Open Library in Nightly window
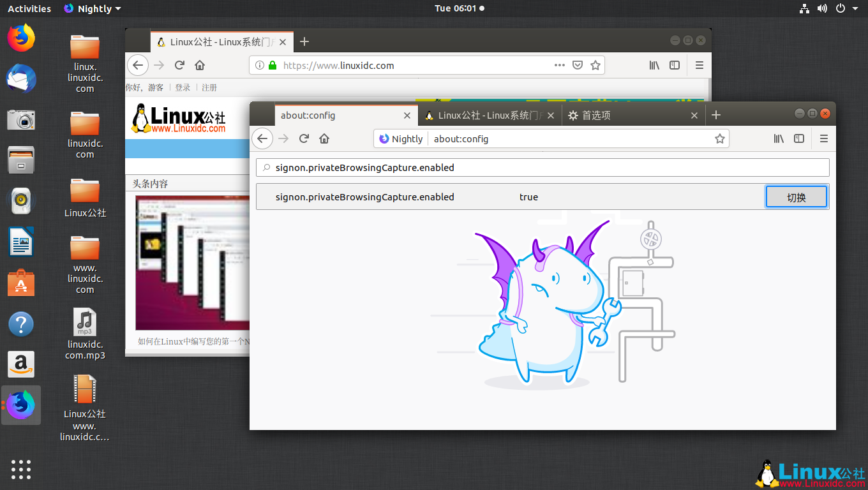 click(x=779, y=138)
